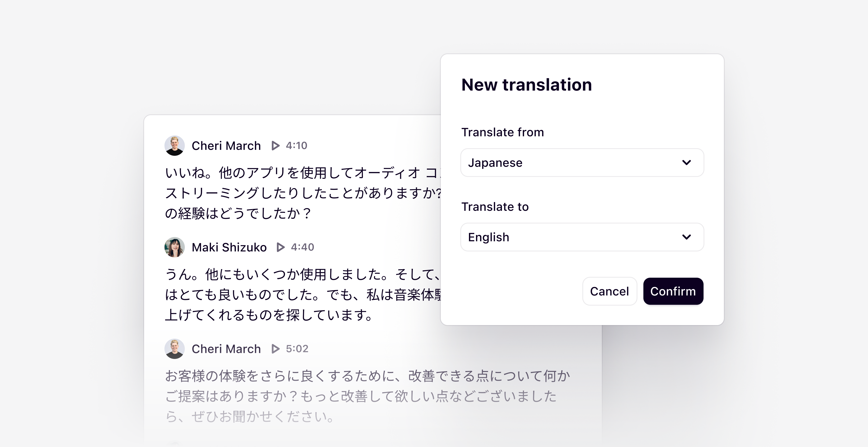Play Maki Shizuko's 4:40 audio segment

pyautogui.click(x=280, y=247)
